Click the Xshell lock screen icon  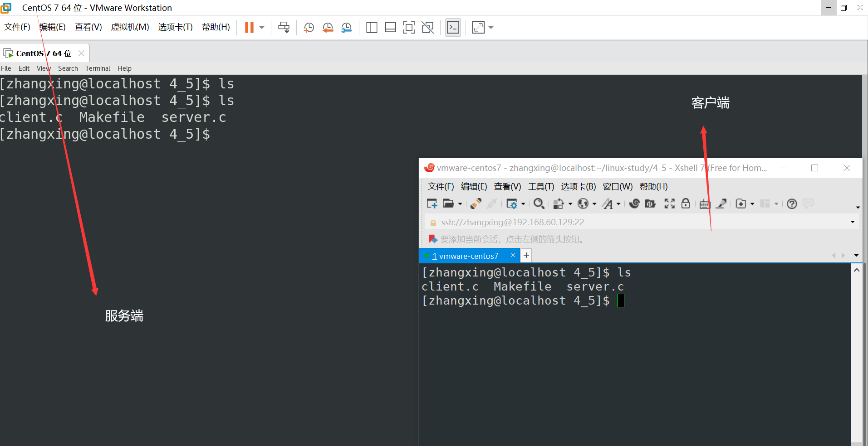point(686,203)
